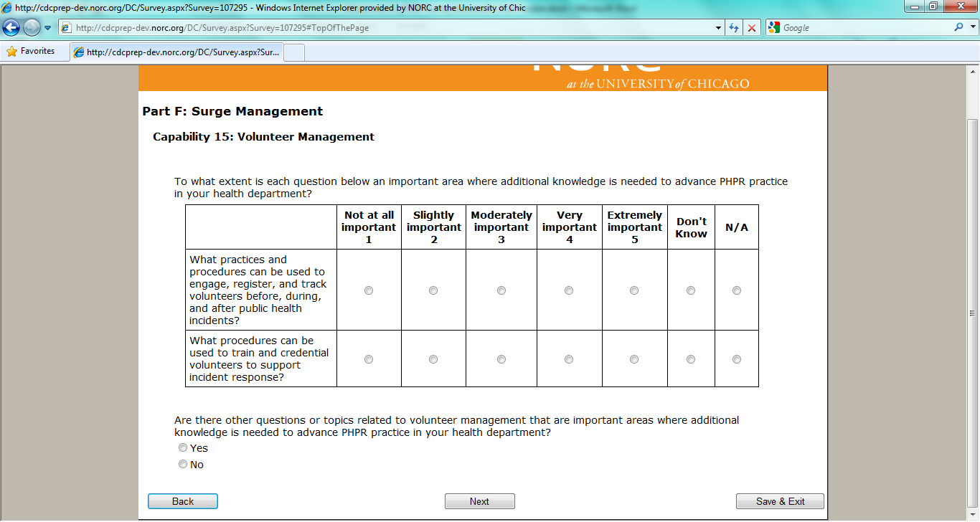Image resolution: width=980 pixels, height=522 pixels.
Task: Rate train and credential question Not at all important
Action: coord(369,359)
